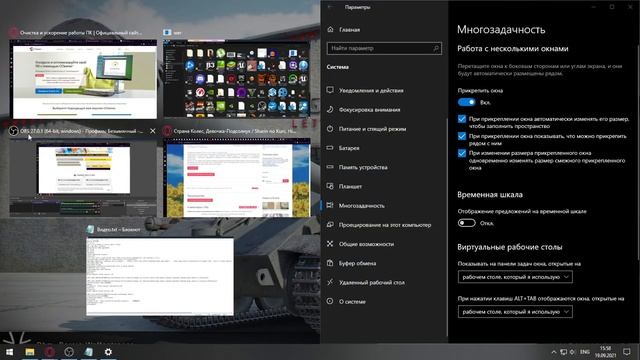This screenshot has width=640, height=360.
Task: Click the storage icon for Память устройства
Action: 330,167
